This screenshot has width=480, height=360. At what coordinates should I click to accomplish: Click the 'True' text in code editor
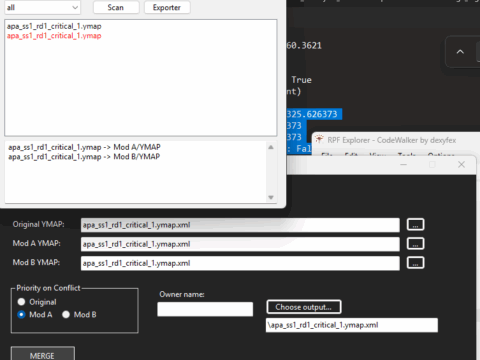click(301, 80)
